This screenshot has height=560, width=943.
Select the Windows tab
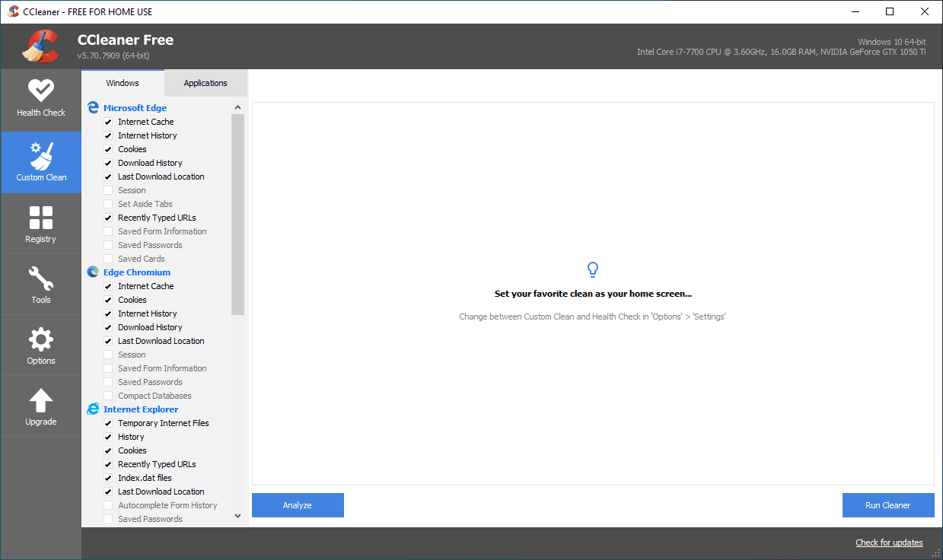123,82
